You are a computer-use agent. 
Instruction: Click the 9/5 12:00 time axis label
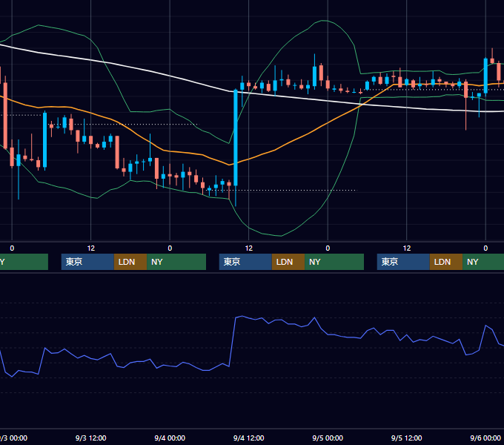click(x=406, y=438)
